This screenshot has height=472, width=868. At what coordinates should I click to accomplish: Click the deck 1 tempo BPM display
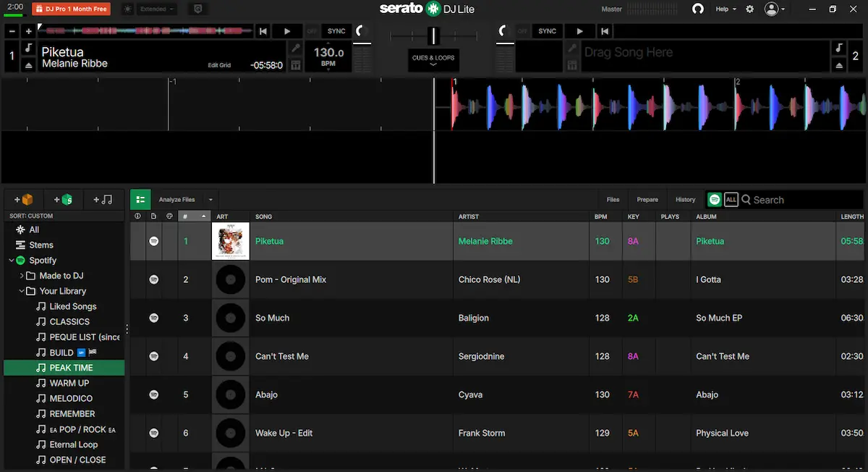click(x=328, y=56)
